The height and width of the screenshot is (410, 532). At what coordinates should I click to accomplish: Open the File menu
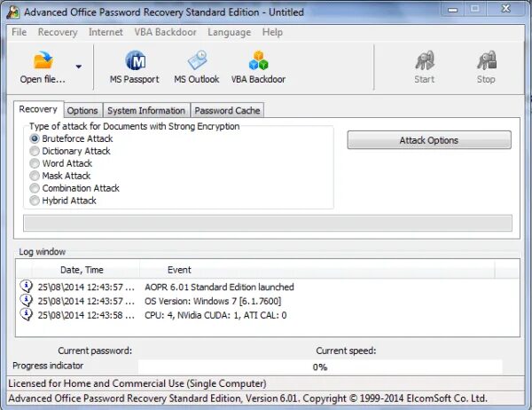[x=19, y=32]
